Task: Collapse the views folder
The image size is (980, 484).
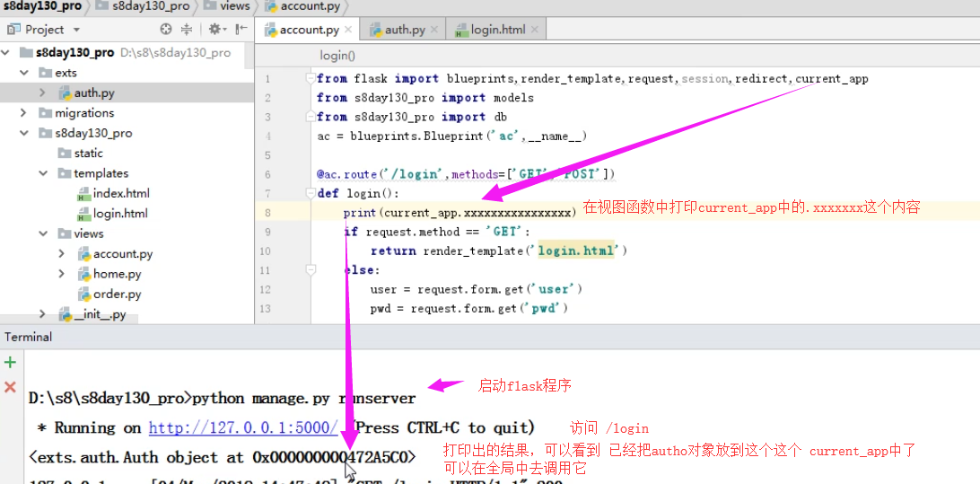Action: click(x=42, y=233)
